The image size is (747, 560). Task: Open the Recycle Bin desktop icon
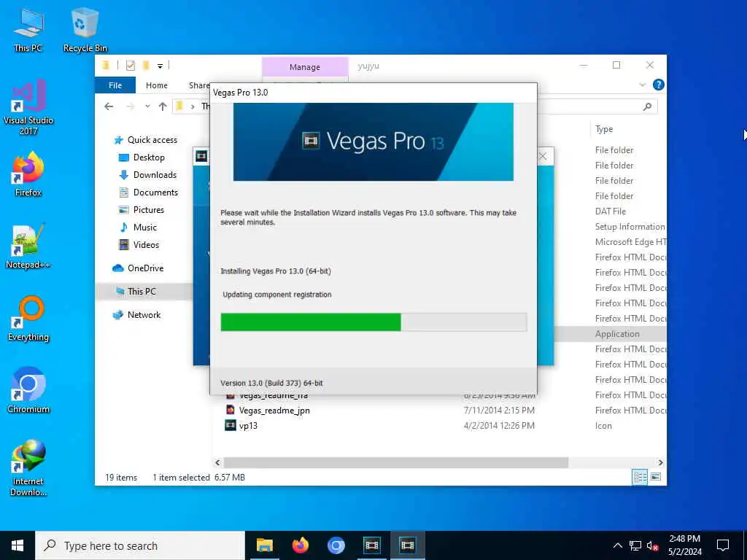coord(85,29)
